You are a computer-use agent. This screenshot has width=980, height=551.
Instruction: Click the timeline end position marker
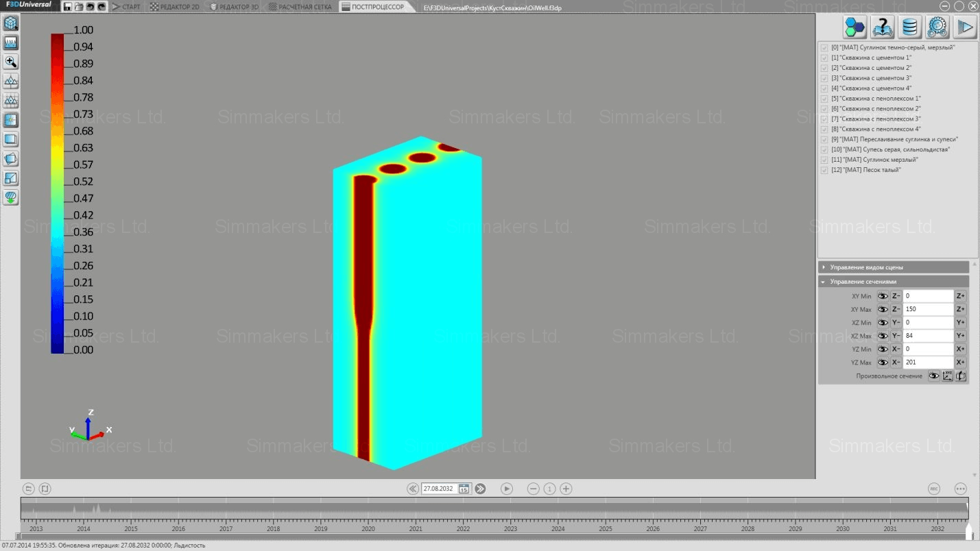969,531
